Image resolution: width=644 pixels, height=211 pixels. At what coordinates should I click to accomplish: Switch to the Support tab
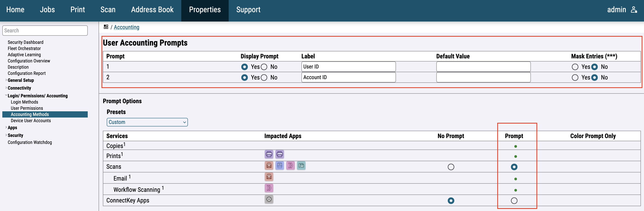pos(248,10)
